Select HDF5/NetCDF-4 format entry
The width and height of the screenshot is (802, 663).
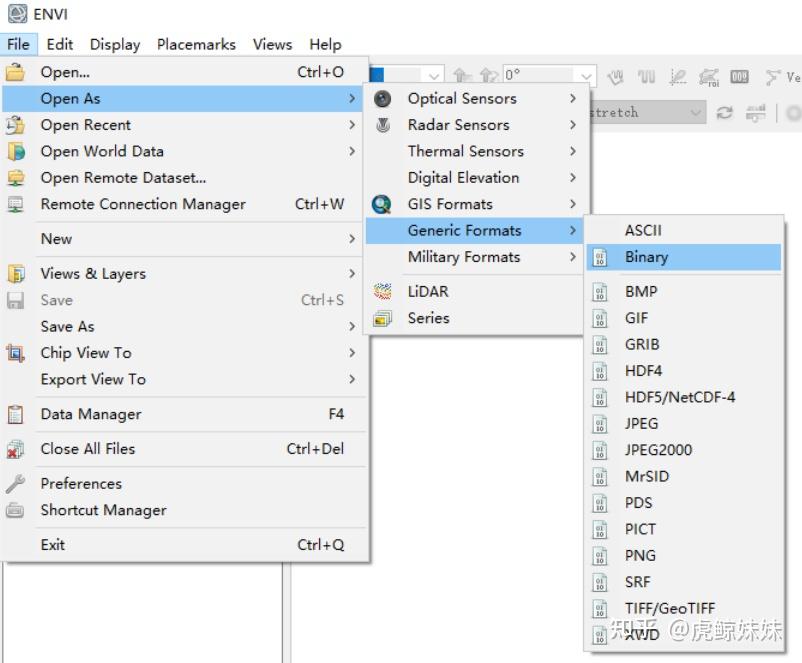click(684, 397)
